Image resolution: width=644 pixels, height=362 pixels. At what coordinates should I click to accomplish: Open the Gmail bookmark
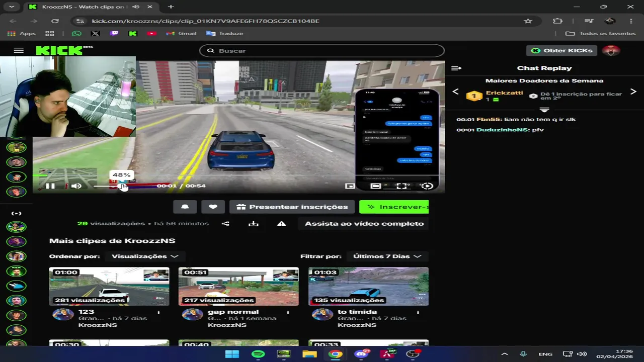click(x=182, y=34)
